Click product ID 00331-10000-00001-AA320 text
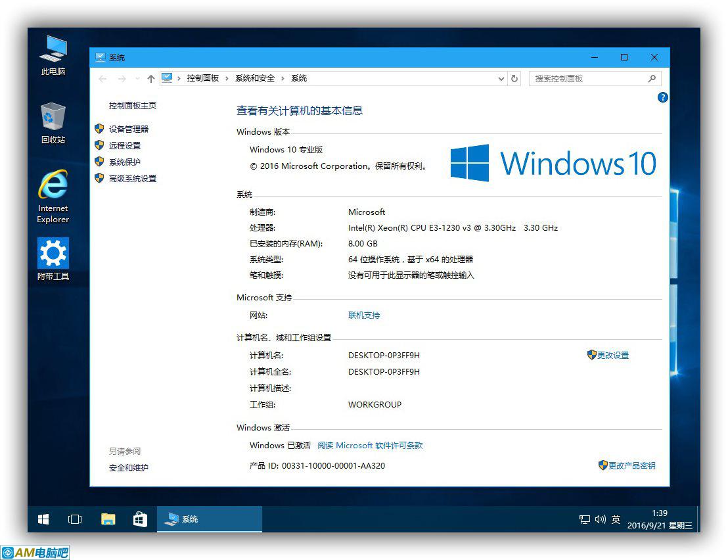Viewport: 728px width, 560px height. (x=333, y=466)
